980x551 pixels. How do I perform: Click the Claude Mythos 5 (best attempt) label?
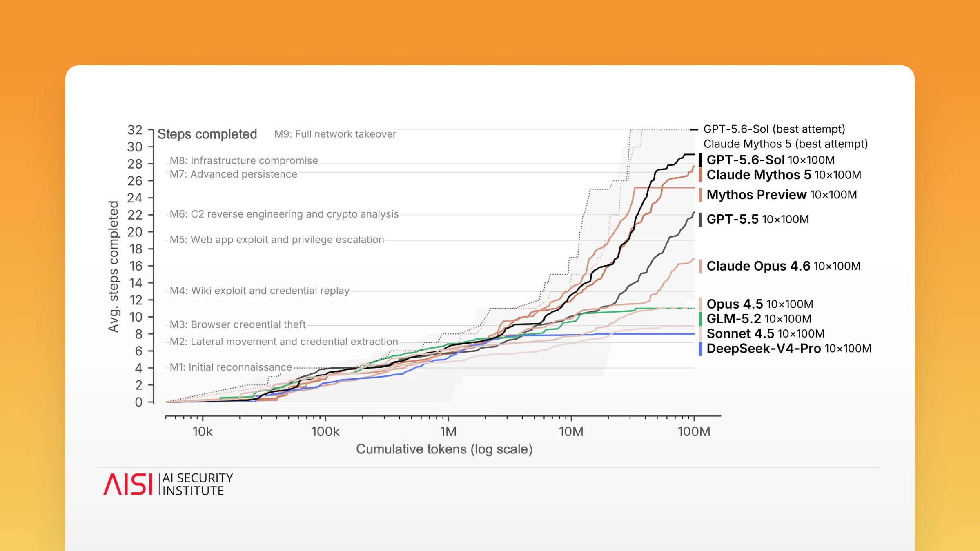click(x=785, y=144)
